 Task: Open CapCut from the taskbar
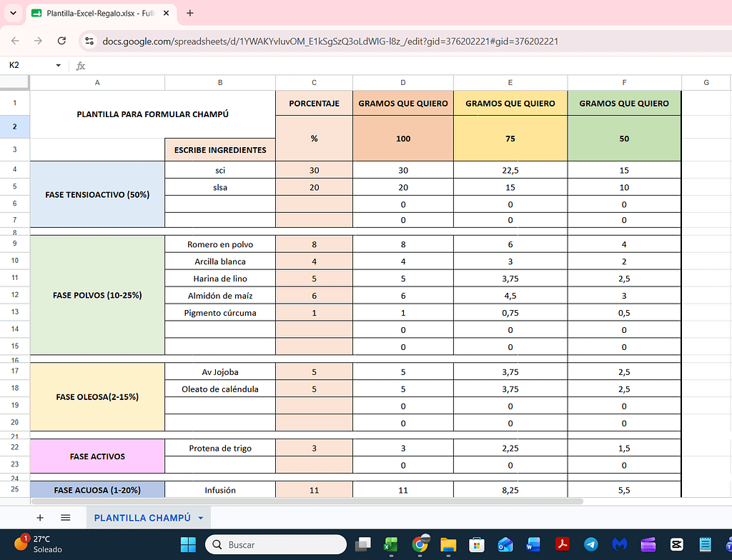(676, 544)
